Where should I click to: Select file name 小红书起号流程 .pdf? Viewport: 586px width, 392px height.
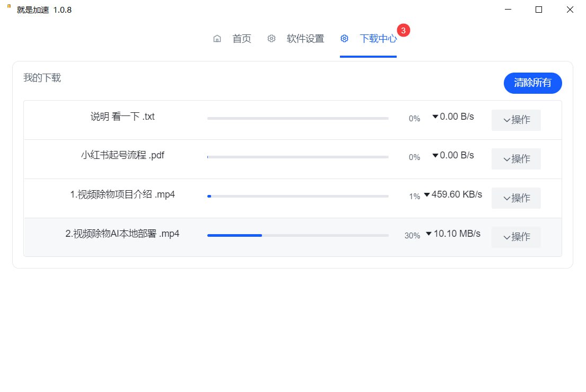tap(123, 155)
